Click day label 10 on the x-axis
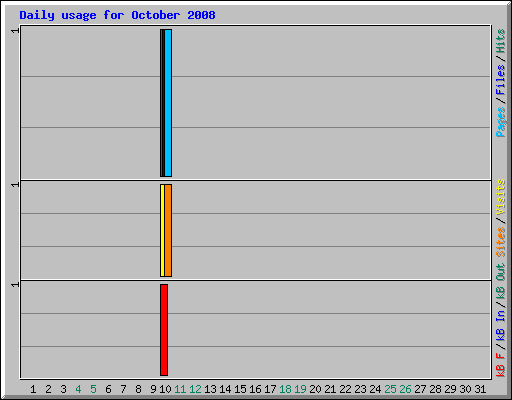Viewport: 512px width, 400px height. [165, 389]
